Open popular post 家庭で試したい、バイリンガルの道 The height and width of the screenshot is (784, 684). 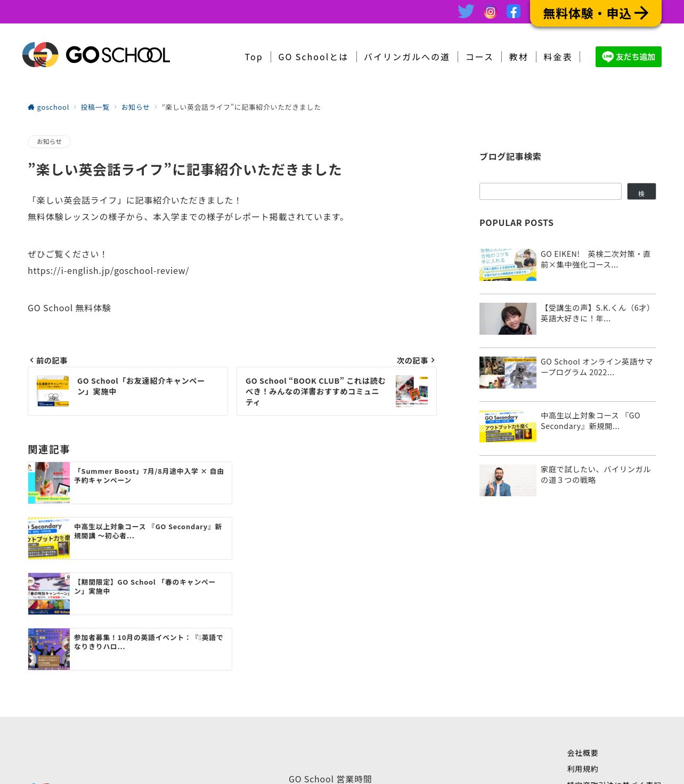596,475
